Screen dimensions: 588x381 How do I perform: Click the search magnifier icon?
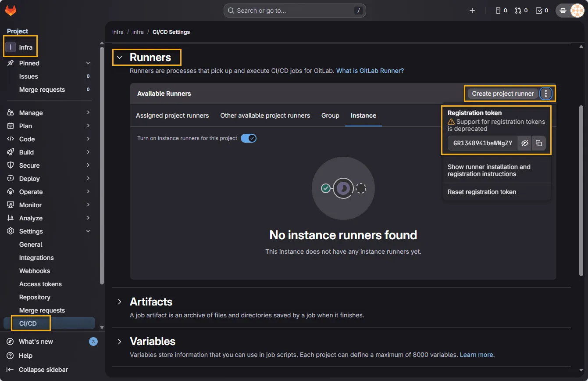click(x=231, y=11)
